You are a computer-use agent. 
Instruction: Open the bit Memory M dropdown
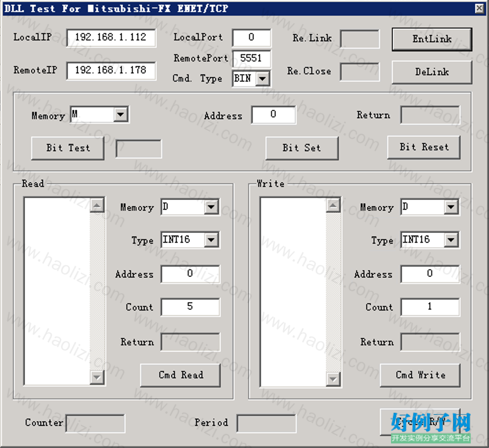coord(121,115)
